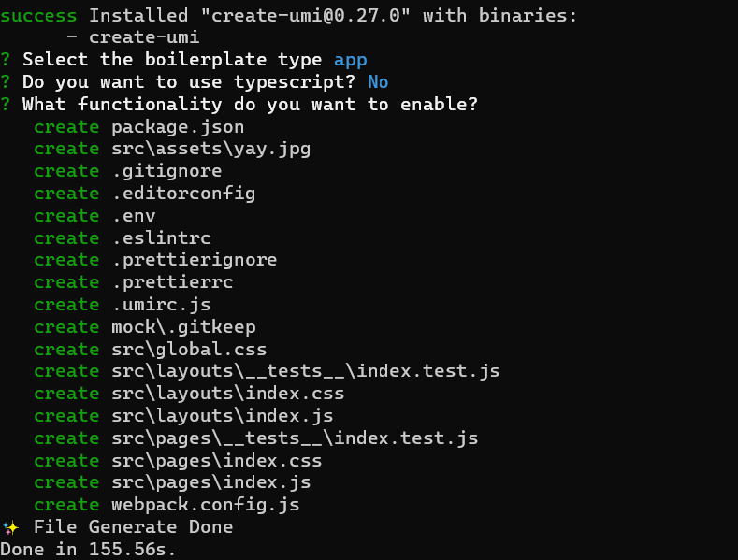This screenshot has width=738, height=560.
Task: Click the .editorconfig file name
Action: click(184, 194)
